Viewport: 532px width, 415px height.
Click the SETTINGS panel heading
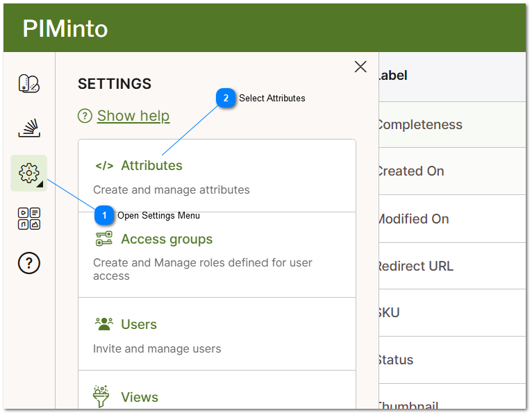(115, 84)
